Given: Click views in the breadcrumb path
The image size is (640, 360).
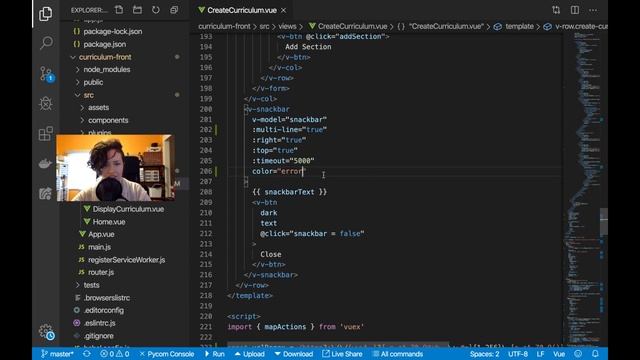Looking at the screenshot, I should pyautogui.click(x=287, y=26).
